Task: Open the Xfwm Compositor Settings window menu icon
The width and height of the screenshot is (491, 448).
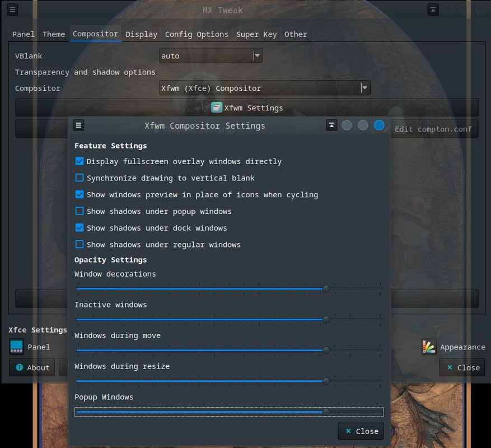Action: click(x=78, y=125)
